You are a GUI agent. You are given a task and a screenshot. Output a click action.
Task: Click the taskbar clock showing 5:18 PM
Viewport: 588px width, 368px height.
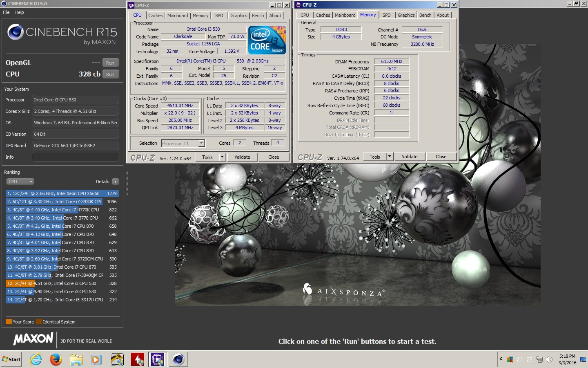(x=567, y=359)
